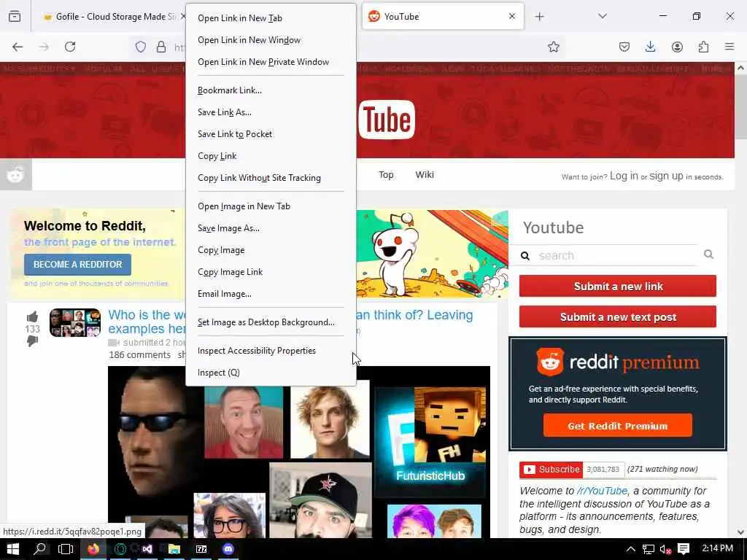This screenshot has width=747, height=560.
Task: Select Save Link to Pocket
Action: click(x=271, y=134)
